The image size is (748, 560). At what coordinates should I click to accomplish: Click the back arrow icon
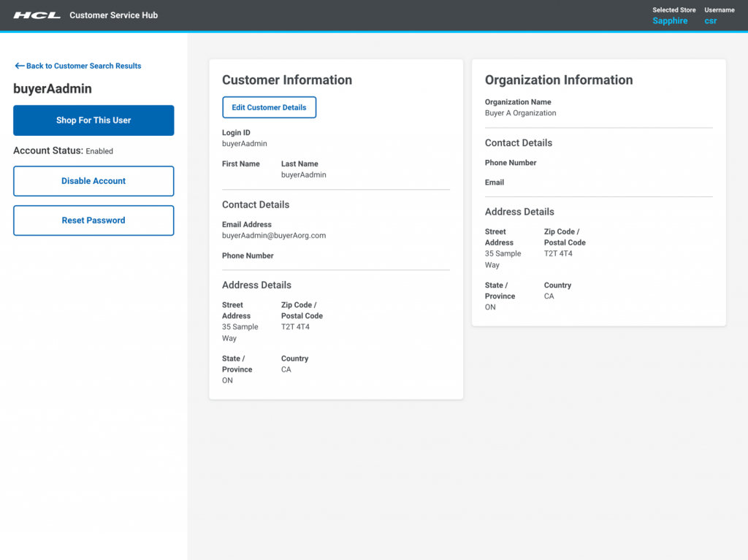coord(18,66)
